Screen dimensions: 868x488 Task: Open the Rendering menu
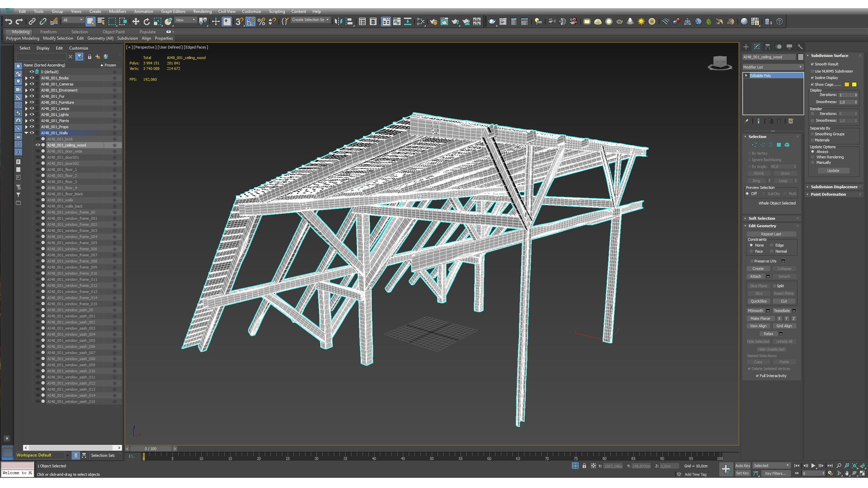tap(202, 12)
